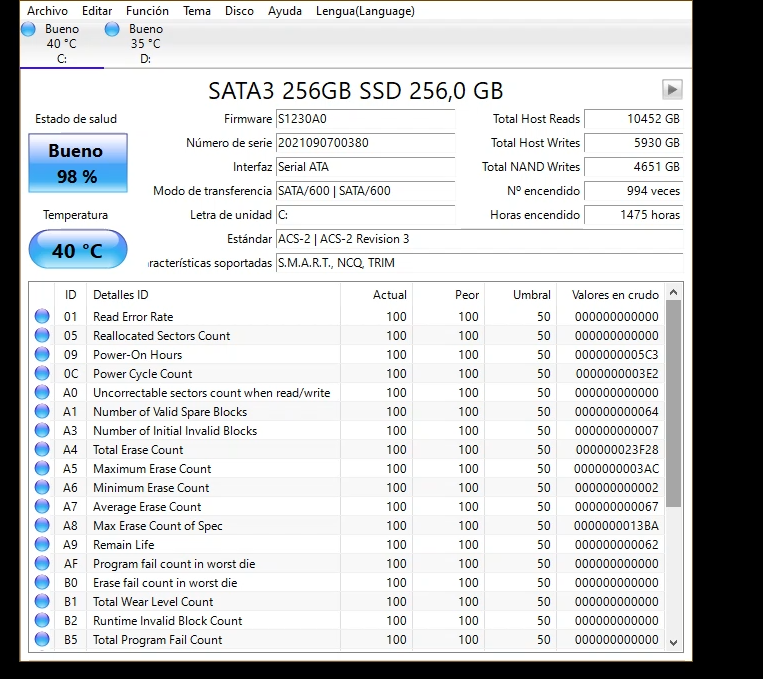Click status icon for Total Wear Level Count

pos(42,602)
